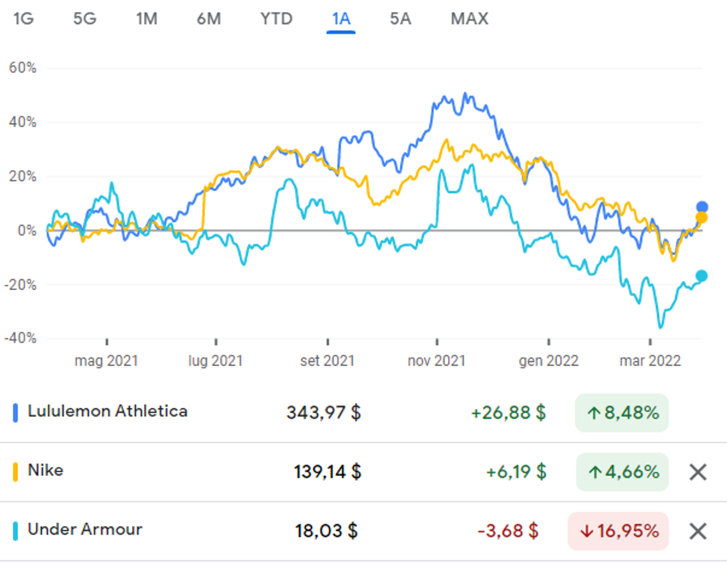Click the gen 2022 axis label
Image resolution: width=728 pixels, height=578 pixels.
(549, 361)
